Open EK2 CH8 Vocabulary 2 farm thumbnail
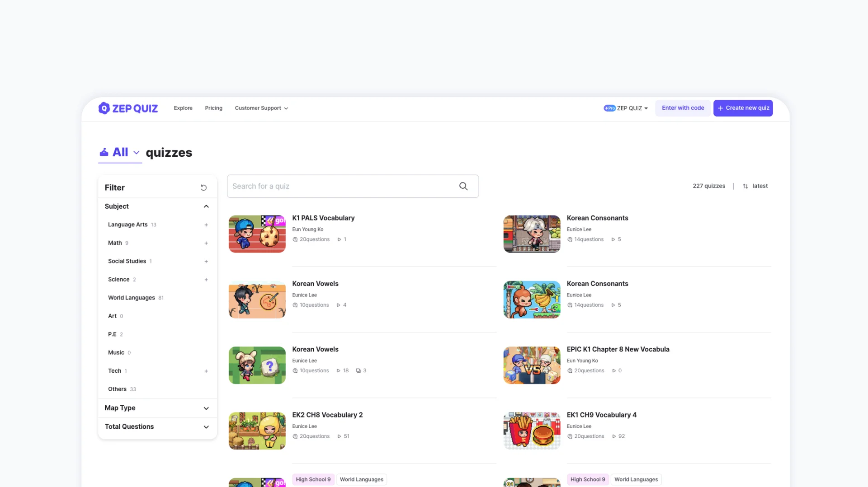This screenshot has height=487, width=868. pyautogui.click(x=257, y=431)
